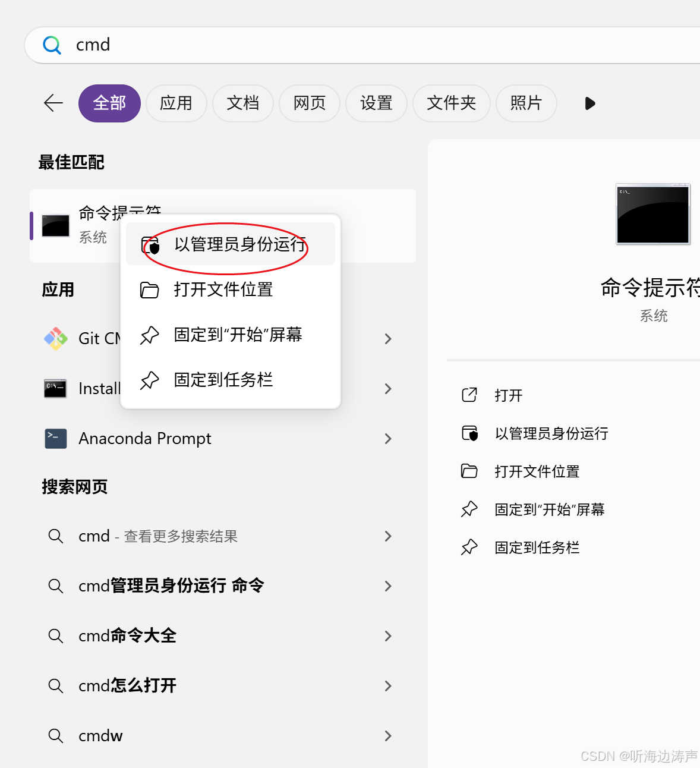Click the admin shield icon in right panel

470,433
